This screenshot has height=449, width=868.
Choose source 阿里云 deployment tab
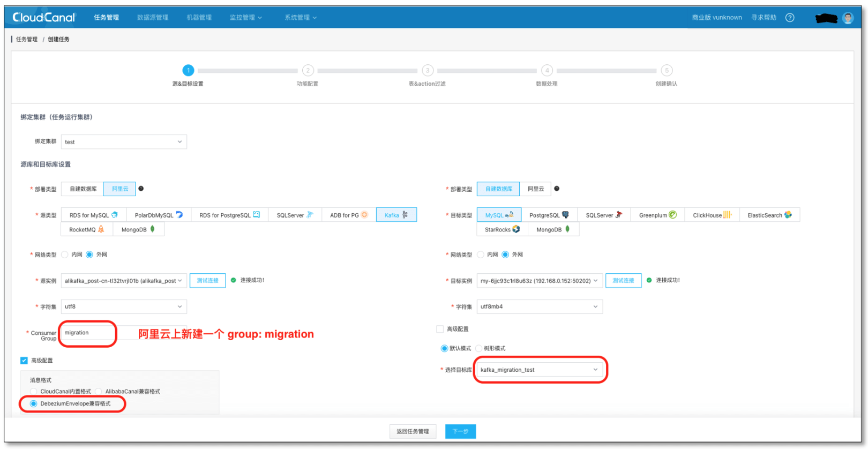[120, 189]
